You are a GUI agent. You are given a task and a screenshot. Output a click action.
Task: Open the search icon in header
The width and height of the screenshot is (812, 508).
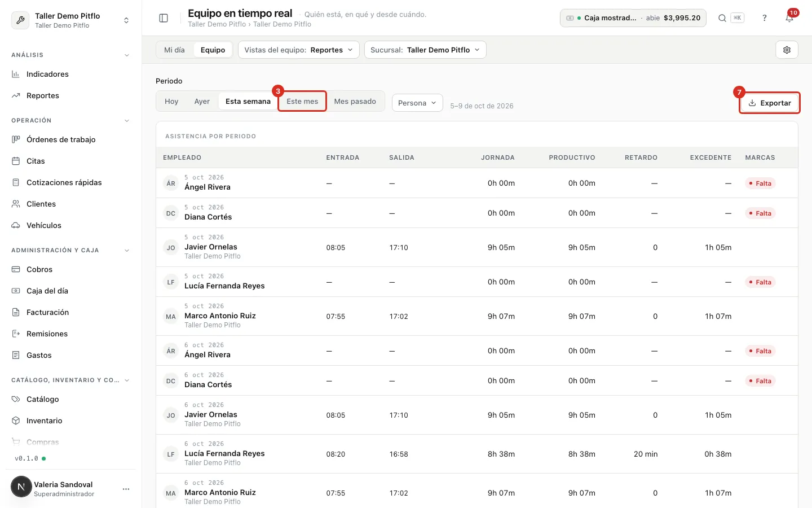point(722,18)
